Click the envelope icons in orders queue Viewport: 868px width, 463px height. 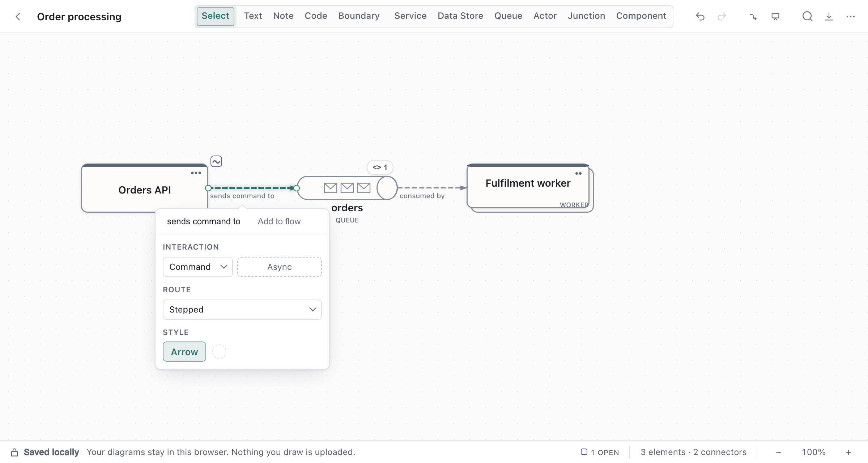point(347,188)
